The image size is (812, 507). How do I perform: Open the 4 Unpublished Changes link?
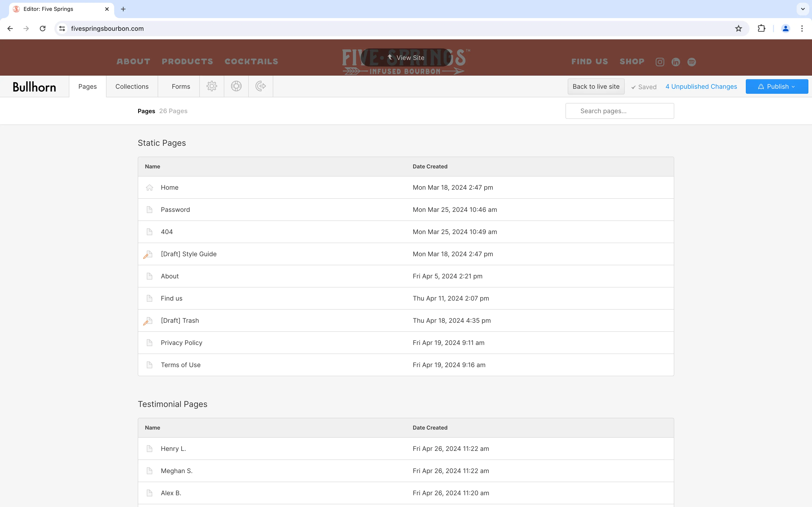[701, 86]
